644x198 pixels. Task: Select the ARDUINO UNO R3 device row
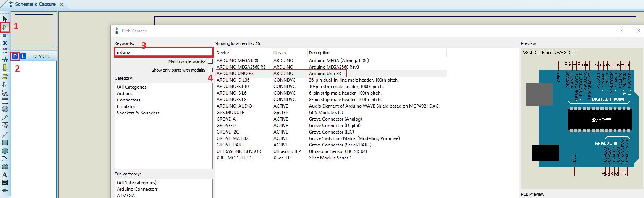331,74
